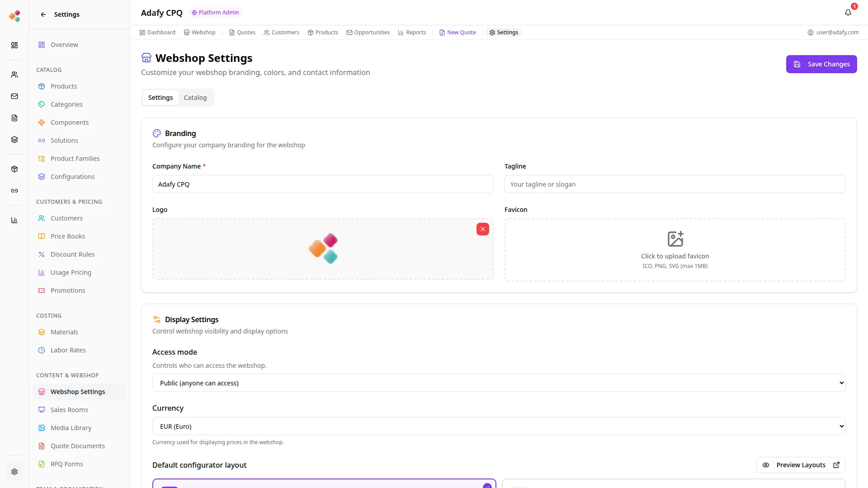Click the users icon in left rail
Viewport: 868px width, 488px height.
click(14, 75)
